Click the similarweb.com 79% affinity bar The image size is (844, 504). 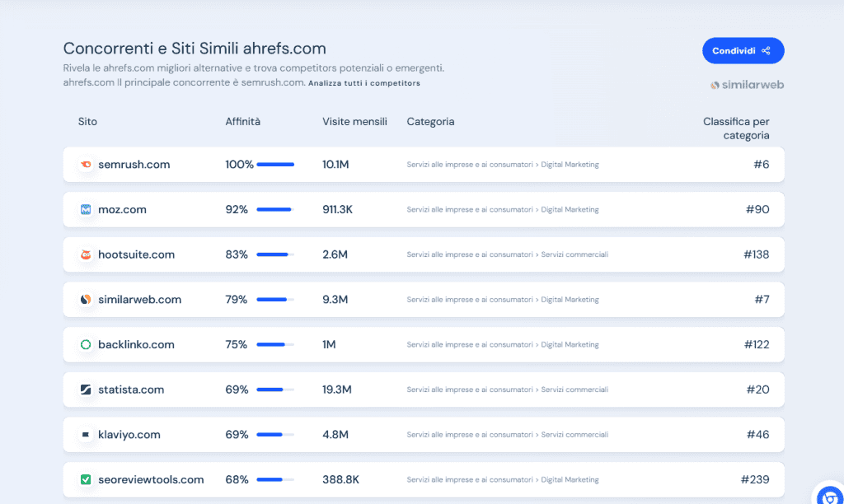pos(275,300)
